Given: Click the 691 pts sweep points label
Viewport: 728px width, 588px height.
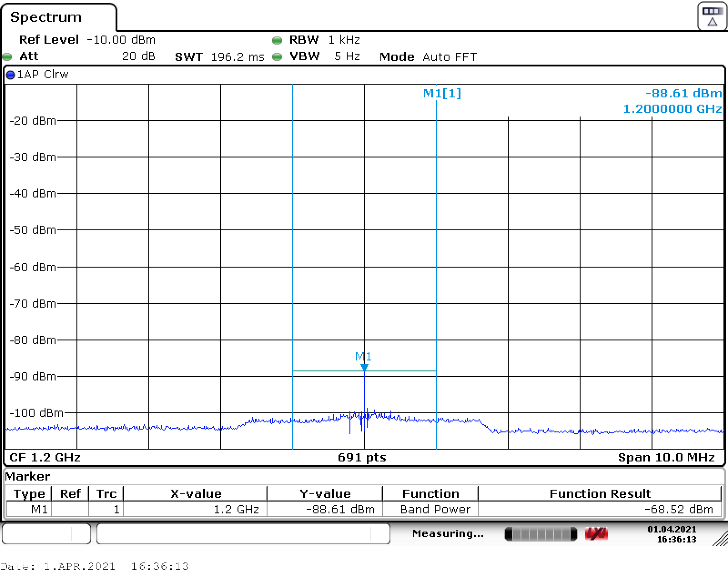Looking at the screenshot, I should tap(362, 457).
